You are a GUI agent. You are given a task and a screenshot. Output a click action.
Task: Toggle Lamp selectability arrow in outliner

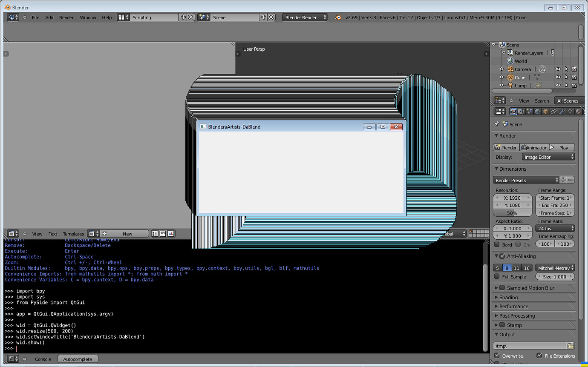[566, 86]
